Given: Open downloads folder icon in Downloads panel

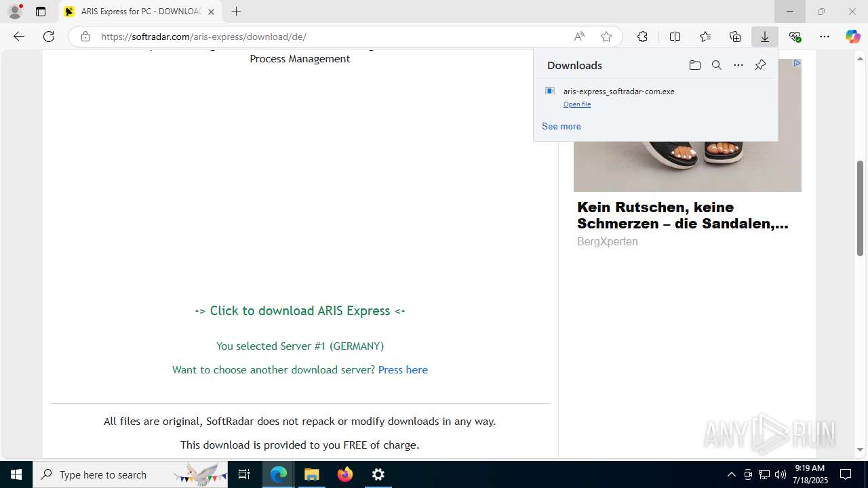Looking at the screenshot, I should pos(694,65).
